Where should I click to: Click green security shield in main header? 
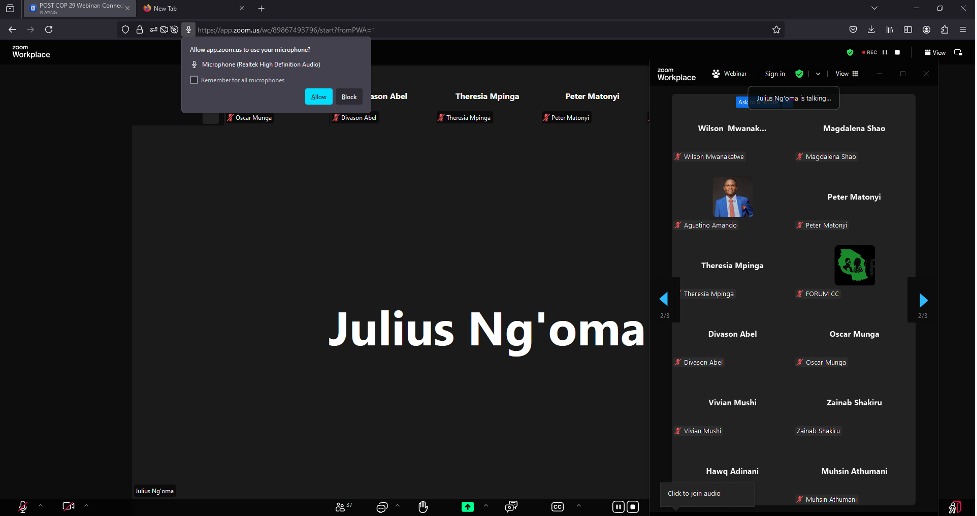coord(850,52)
